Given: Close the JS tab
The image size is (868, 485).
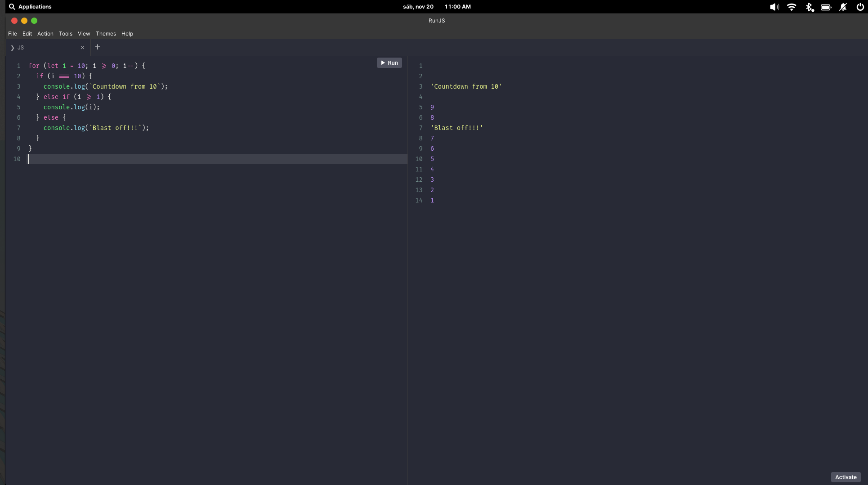Looking at the screenshot, I should click(83, 48).
